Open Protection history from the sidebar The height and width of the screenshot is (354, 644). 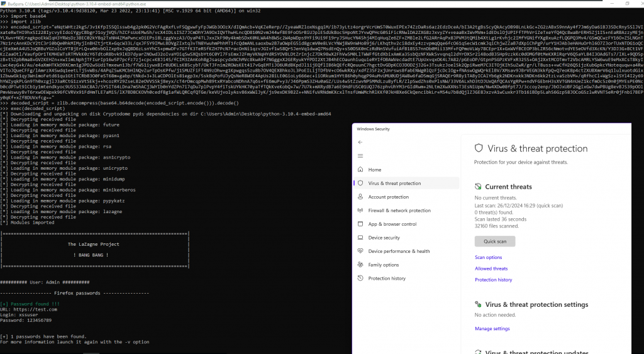[x=387, y=279]
